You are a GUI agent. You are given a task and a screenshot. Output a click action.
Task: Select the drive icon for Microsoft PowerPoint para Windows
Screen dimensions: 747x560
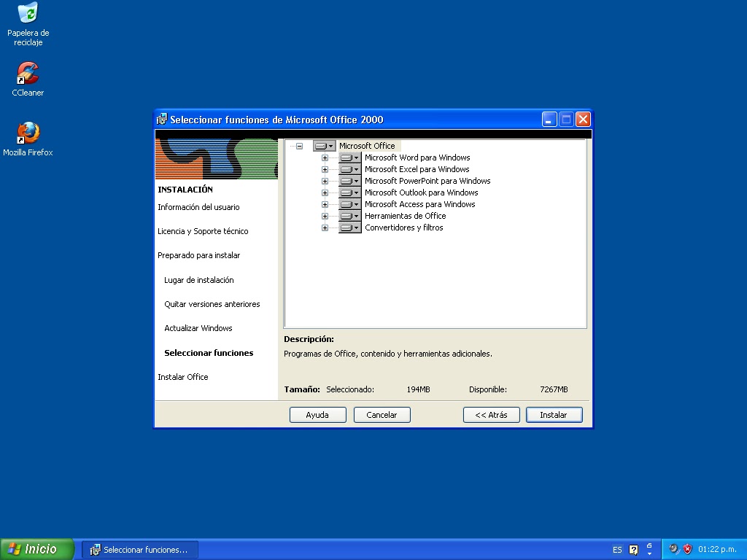(346, 181)
